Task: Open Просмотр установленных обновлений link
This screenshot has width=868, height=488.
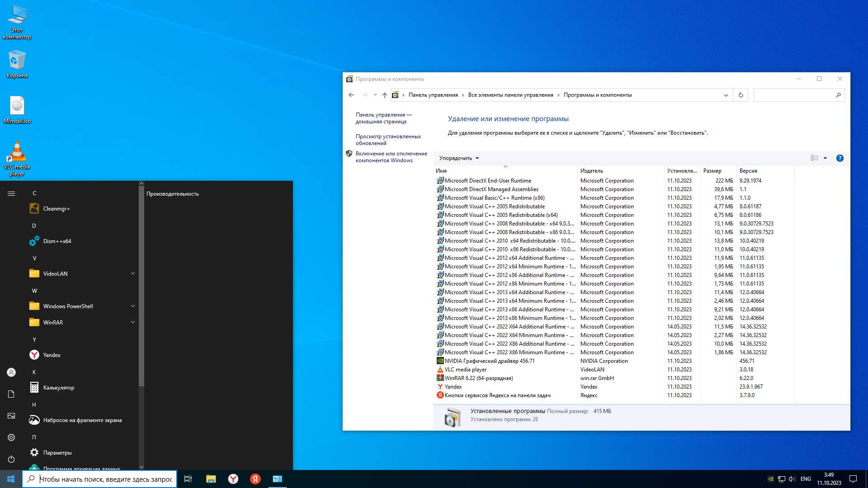Action: point(388,140)
